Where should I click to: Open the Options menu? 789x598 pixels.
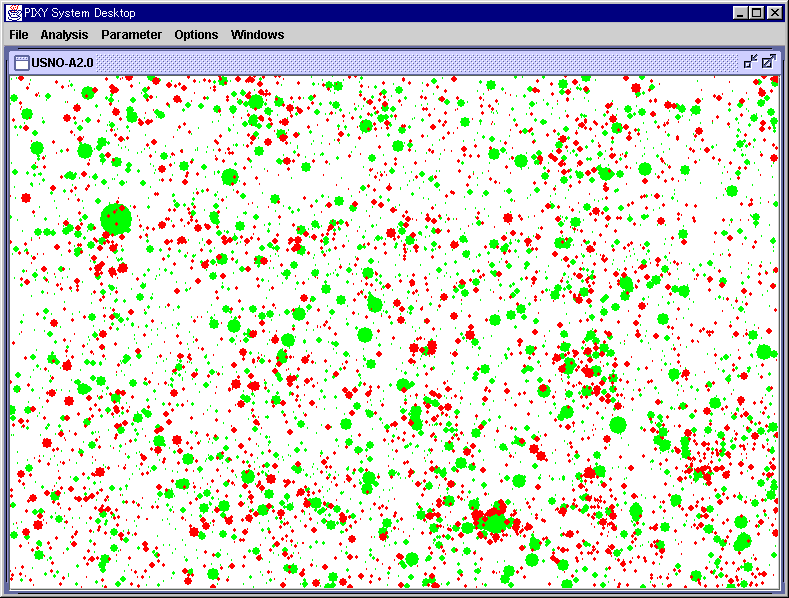coord(196,35)
